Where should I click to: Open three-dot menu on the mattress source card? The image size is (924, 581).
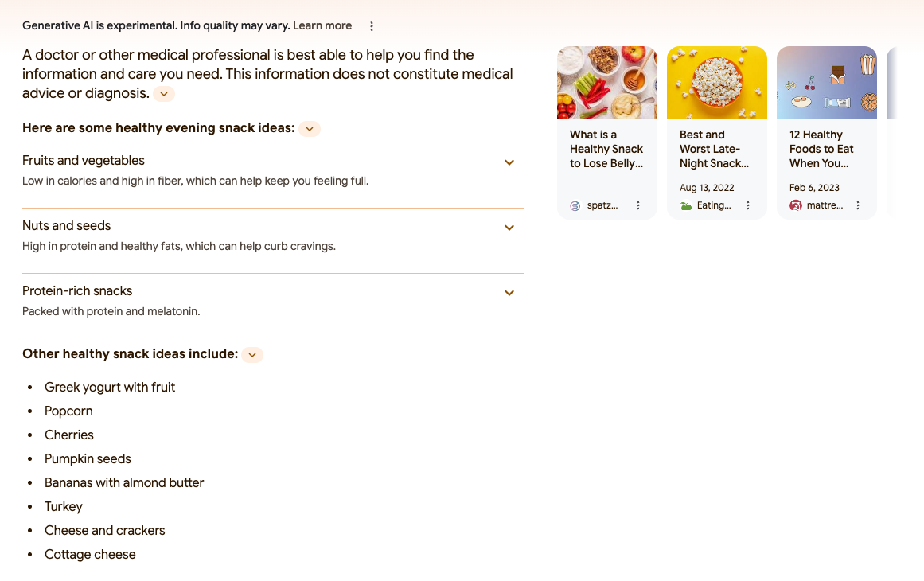pyautogui.click(x=858, y=205)
